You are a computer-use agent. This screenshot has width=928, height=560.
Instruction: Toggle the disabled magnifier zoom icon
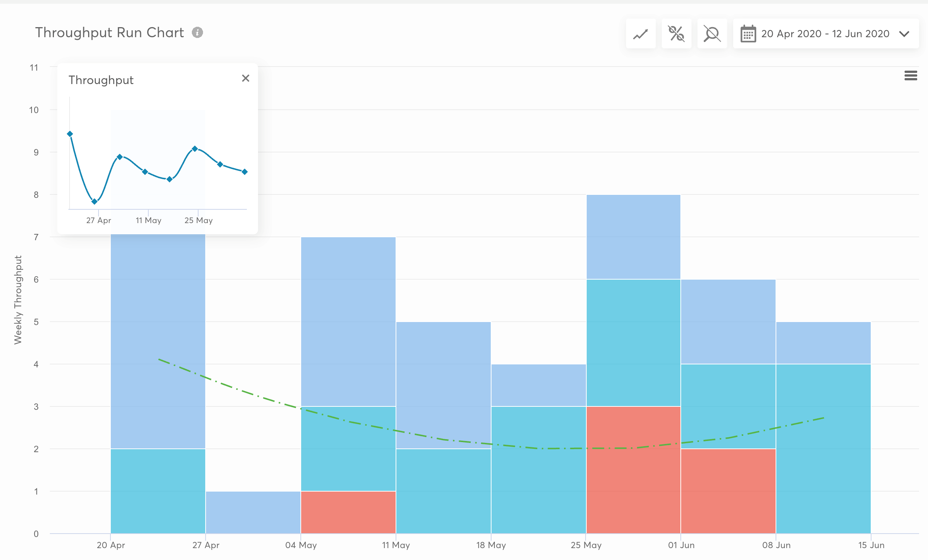click(712, 34)
